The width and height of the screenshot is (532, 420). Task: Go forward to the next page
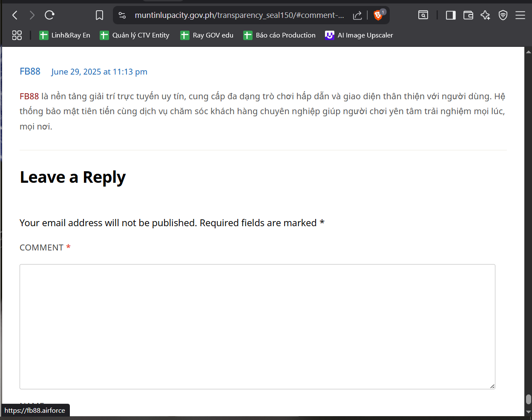(x=32, y=15)
